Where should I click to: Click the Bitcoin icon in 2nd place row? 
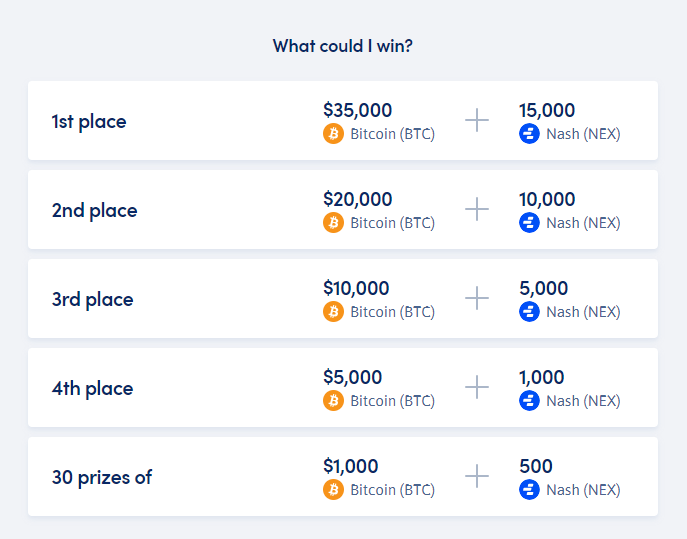coord(333,222)
